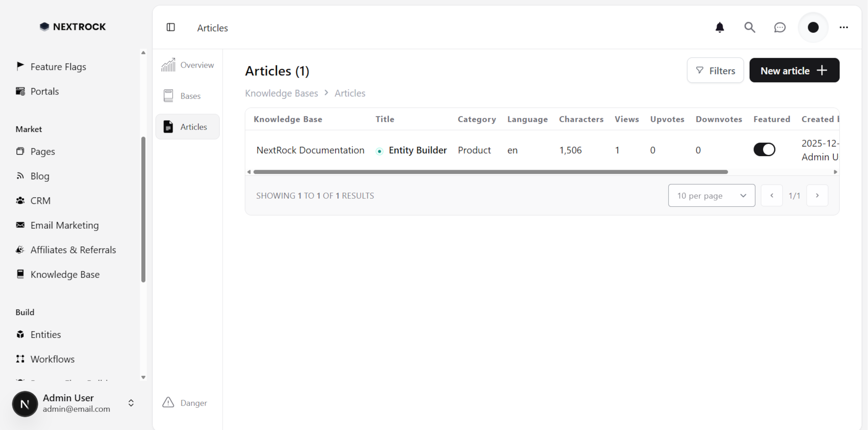Open the three-dot overflow menu in header

844,27
